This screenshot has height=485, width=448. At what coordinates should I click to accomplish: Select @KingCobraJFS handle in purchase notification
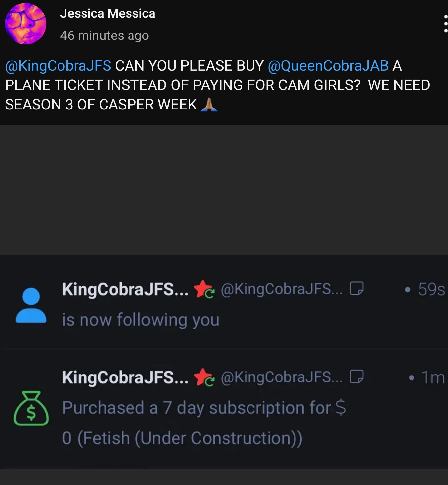(281, 377)
